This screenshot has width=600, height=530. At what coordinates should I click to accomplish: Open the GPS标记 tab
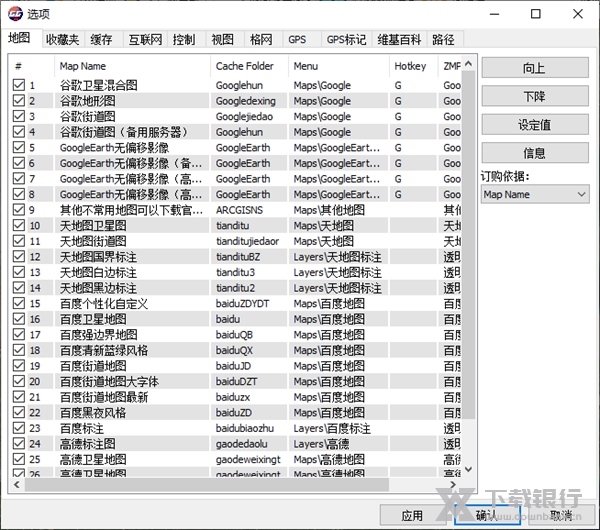click(346, 39)
